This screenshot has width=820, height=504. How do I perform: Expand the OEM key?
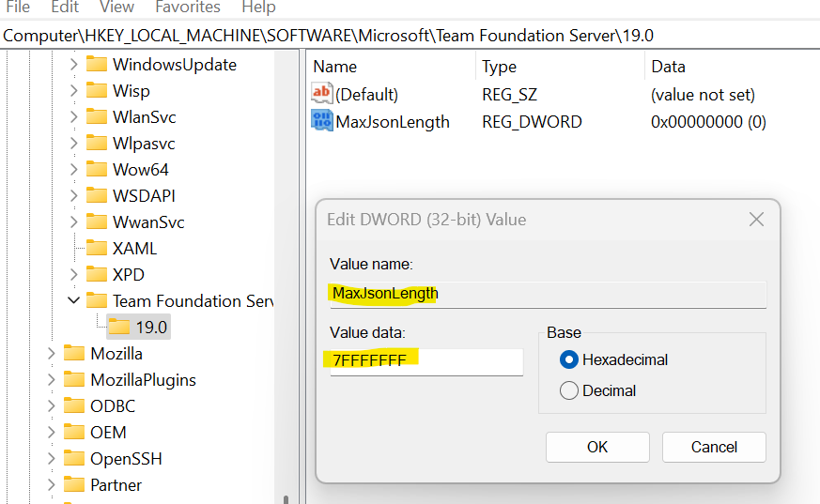52,432
